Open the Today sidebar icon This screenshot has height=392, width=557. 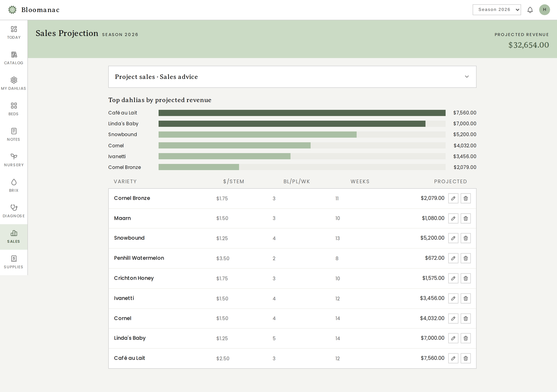tap(14, 33)
